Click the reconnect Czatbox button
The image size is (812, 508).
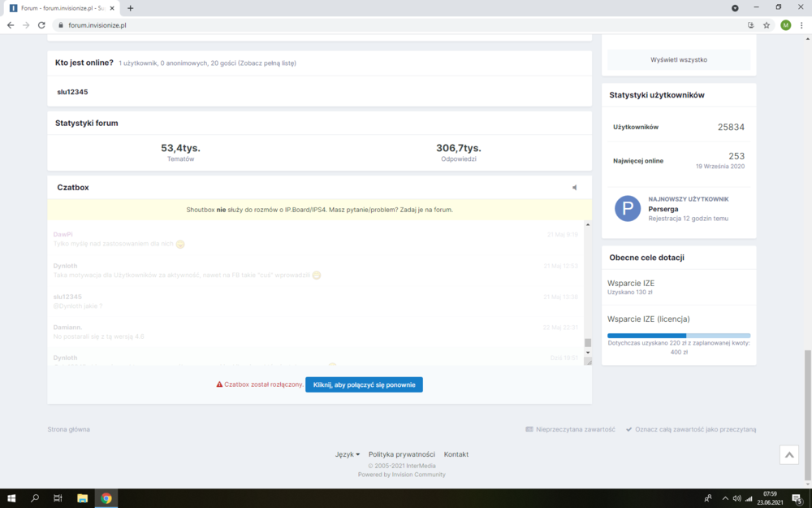coord(364,384)
